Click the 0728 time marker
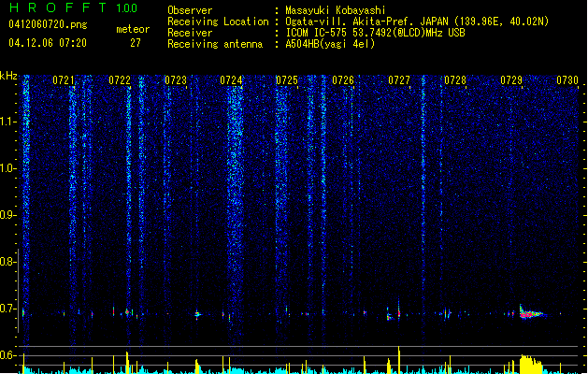Image resolution: width=588 pixels, height=374 pixels. 455,80
